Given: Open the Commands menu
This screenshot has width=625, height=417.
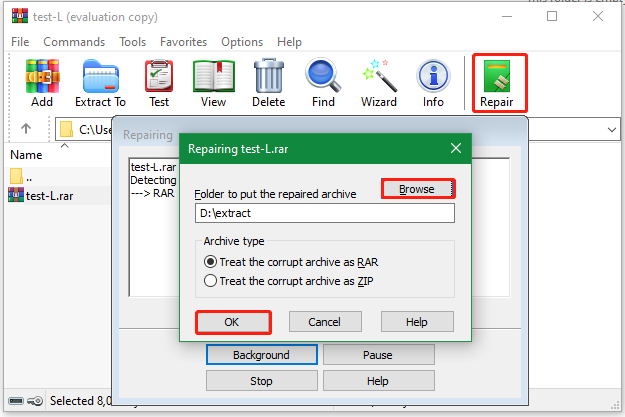Looking at the screenshot, I should [x=74, y=42].
